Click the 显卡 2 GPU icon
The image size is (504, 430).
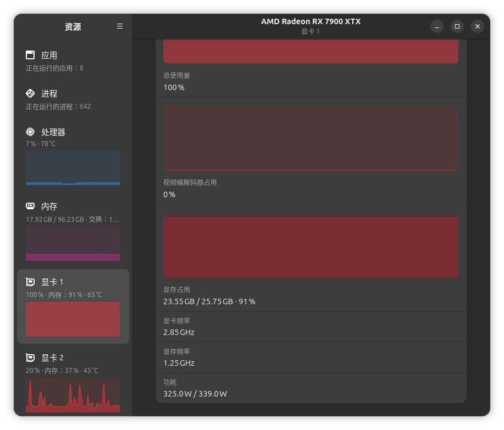coord(30,358)
